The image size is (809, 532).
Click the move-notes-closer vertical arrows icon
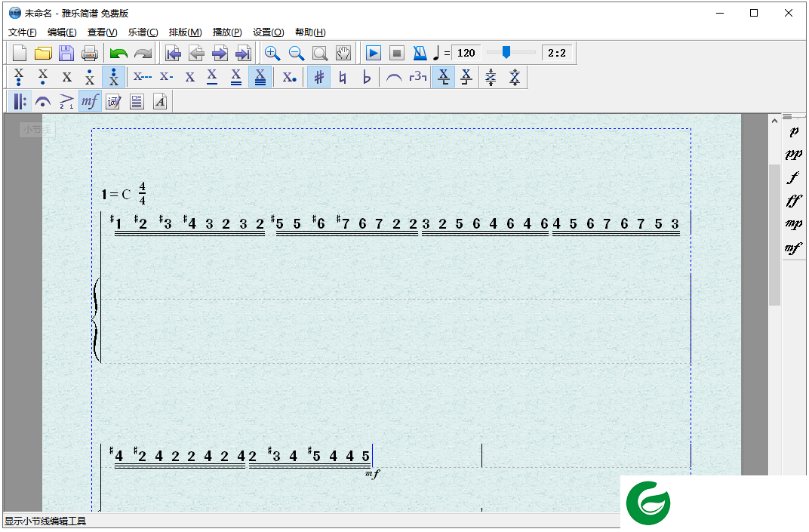491,78
